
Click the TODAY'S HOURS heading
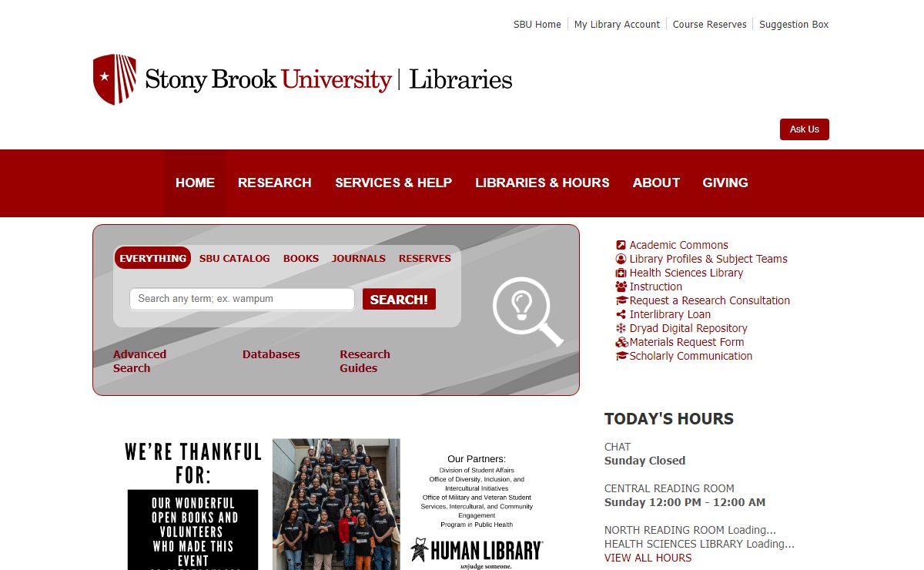pos(669,419)
